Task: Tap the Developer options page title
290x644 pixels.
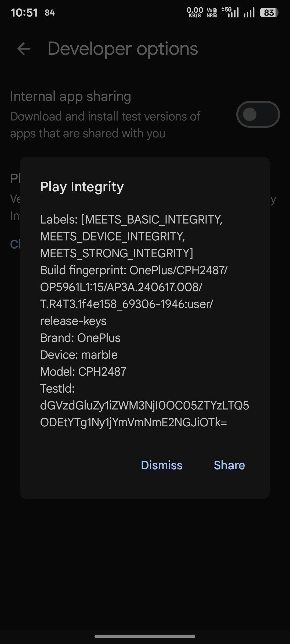Action: click(x=123, y=49)
